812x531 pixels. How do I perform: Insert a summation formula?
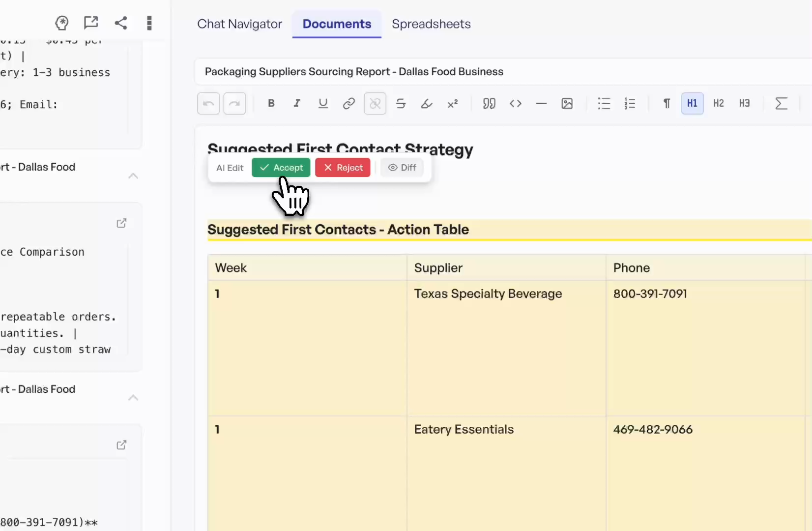[781, 103]
